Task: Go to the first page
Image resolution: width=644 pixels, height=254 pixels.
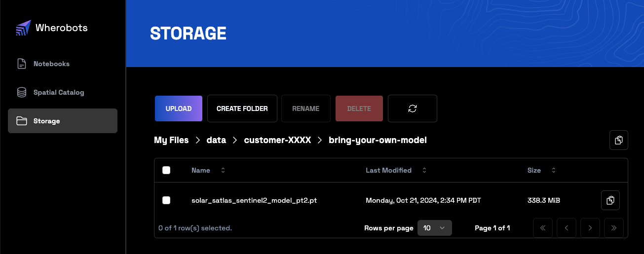Action: click(x=543, y=228)
